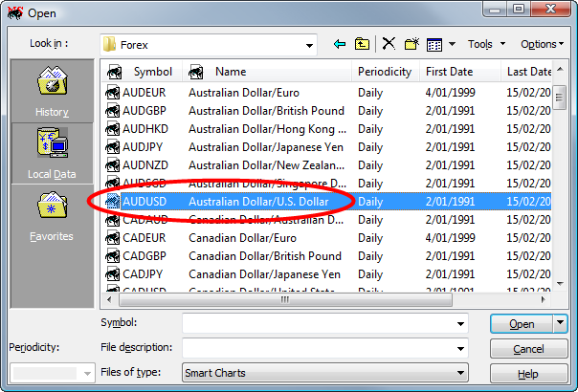Click the back arrow navigation icon

coord(340,44)
